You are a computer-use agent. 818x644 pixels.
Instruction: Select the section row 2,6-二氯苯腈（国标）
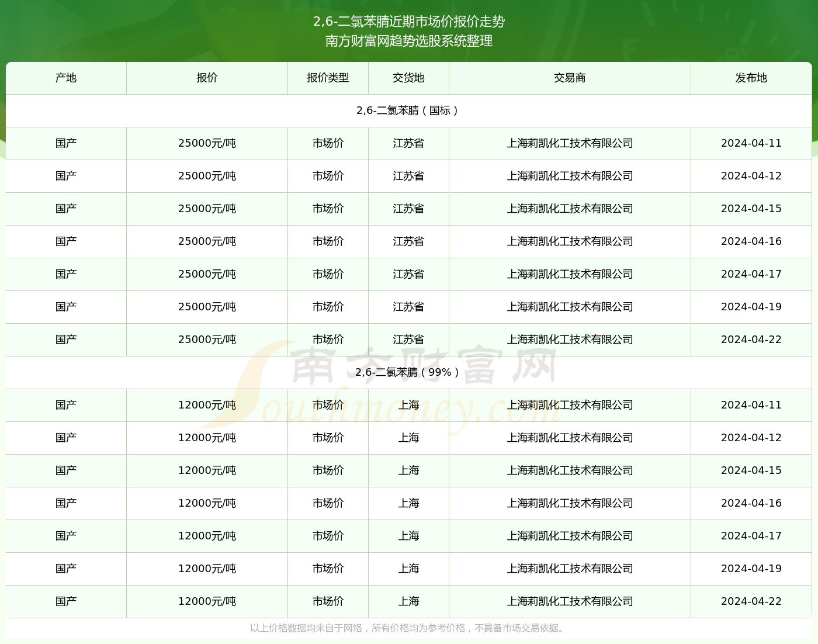(x=408, y=110)
